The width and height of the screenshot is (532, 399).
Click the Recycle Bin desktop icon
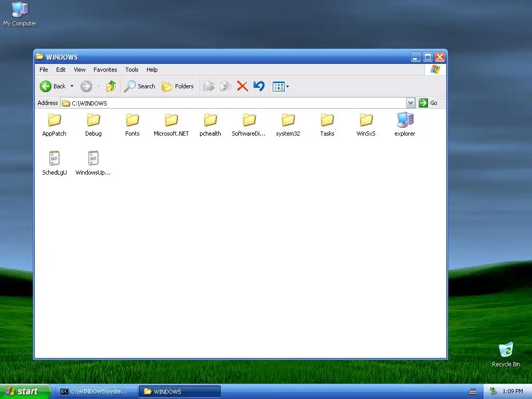pyautogui.click(x=506, y=355)
